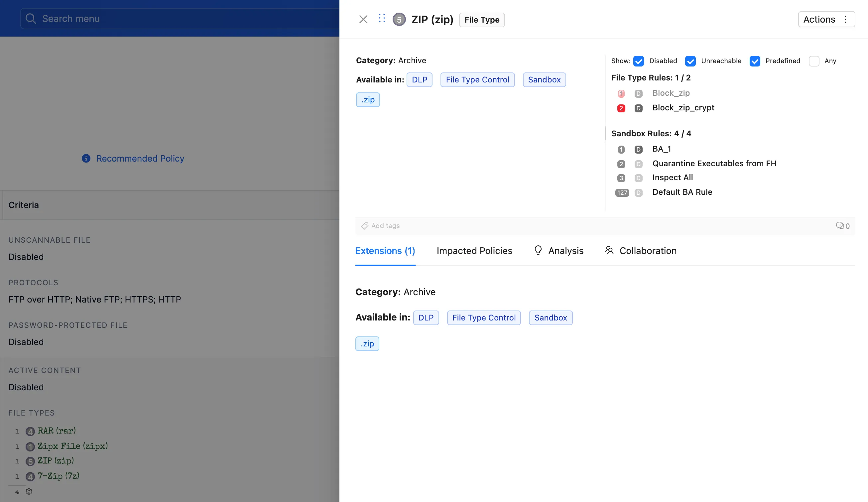Click the .zip extension chip in summary
The image size is (868, 502).
pyautogui.click(x=368, y=100)
